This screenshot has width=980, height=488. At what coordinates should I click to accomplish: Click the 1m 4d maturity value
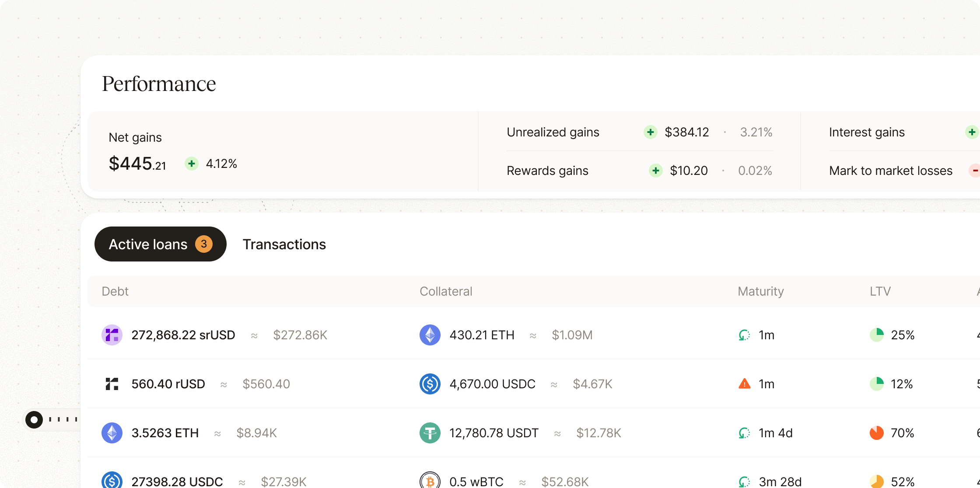775,433
